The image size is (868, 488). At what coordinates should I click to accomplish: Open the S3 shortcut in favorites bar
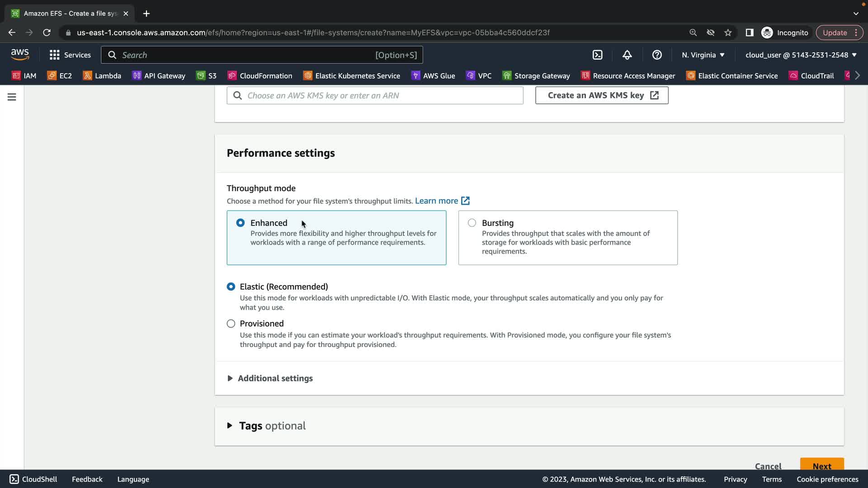click(206, 76)
